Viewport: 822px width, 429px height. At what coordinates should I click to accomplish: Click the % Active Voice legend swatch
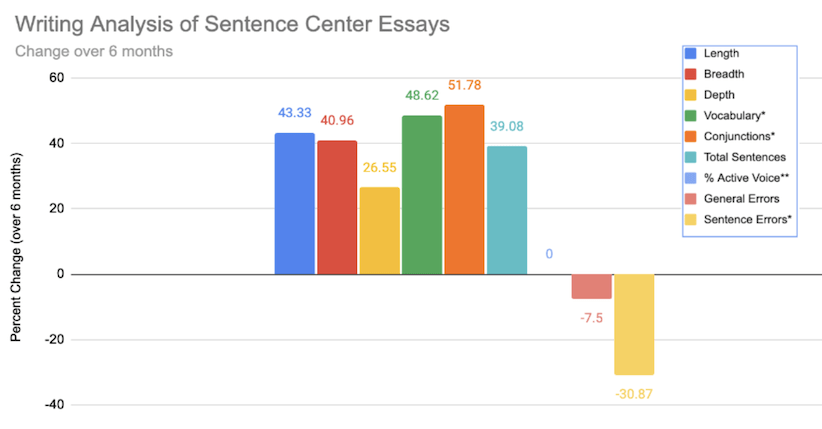[x=690, y=177]
